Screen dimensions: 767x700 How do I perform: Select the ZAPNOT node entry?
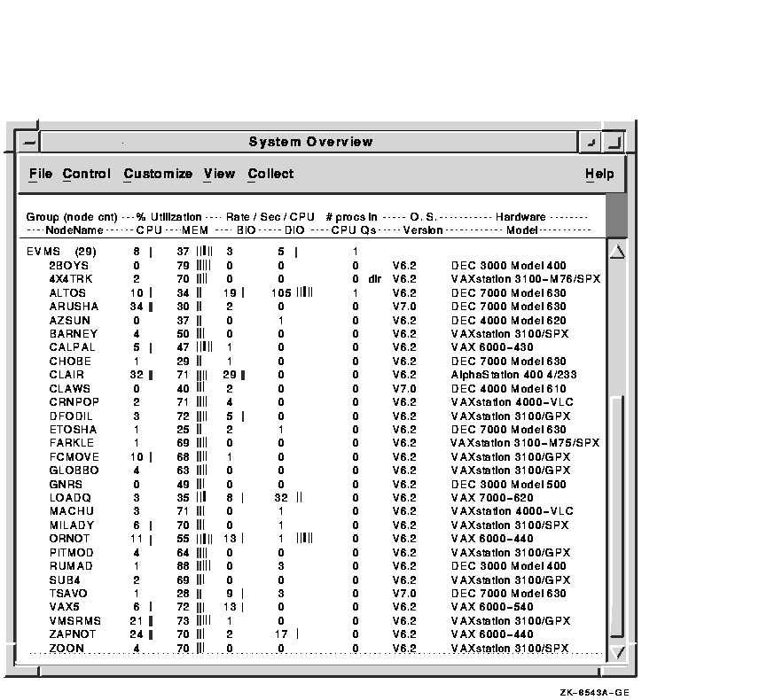[x=72, y=634]
